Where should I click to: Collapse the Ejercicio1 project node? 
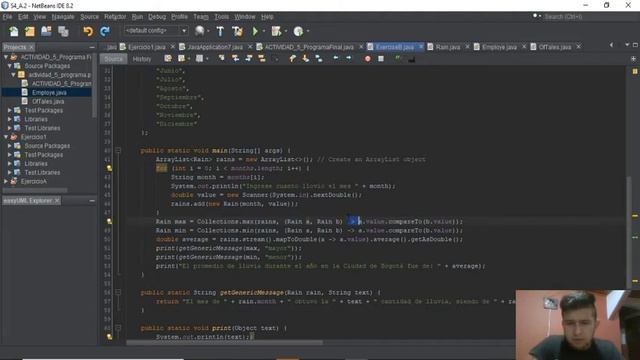(6, 137)
